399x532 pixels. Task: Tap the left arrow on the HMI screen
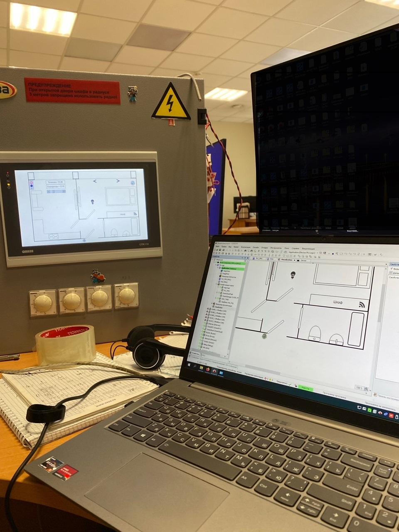pos(95,181)
